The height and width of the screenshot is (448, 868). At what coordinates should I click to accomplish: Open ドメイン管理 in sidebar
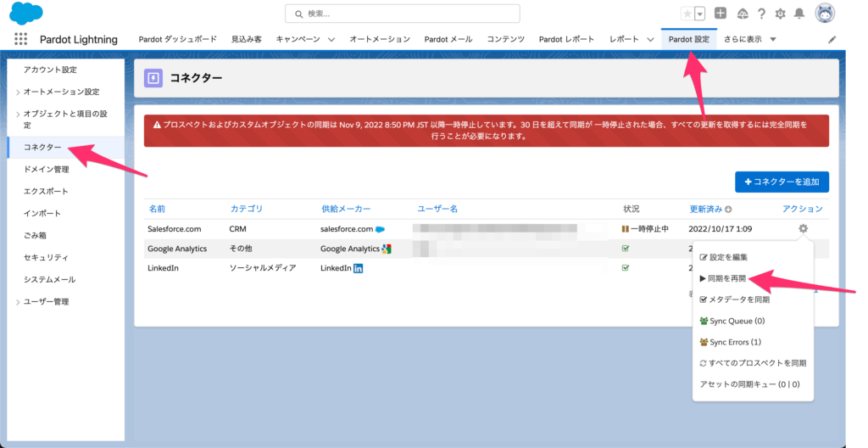tap(46, 170)
